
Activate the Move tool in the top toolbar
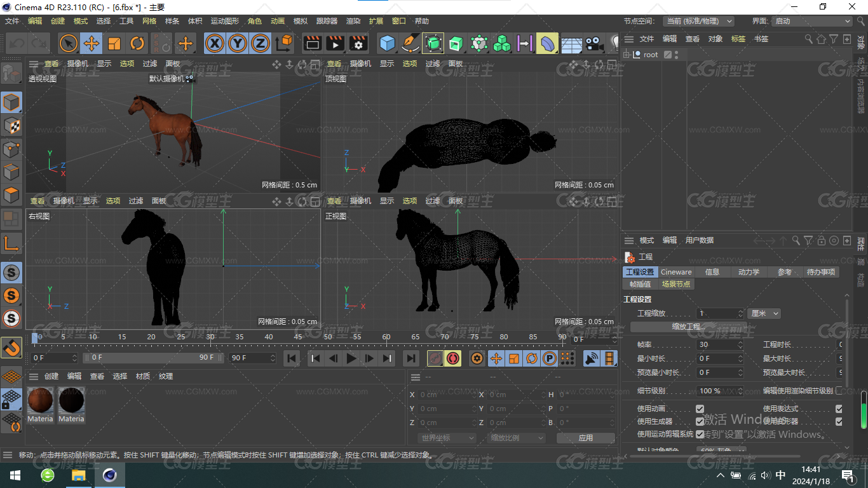92,43
